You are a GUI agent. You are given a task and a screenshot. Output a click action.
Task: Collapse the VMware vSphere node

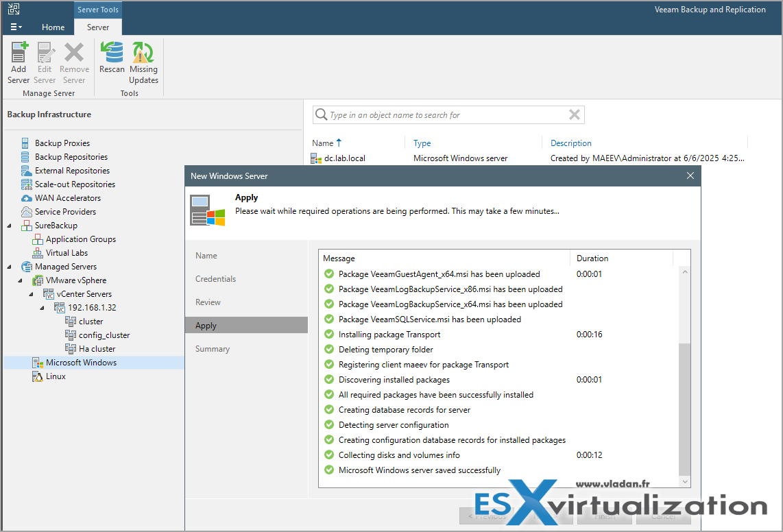pos(21,280)
